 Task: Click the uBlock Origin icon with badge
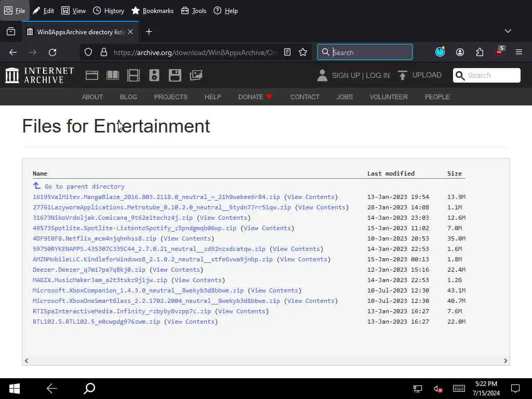tap(499, 51)
